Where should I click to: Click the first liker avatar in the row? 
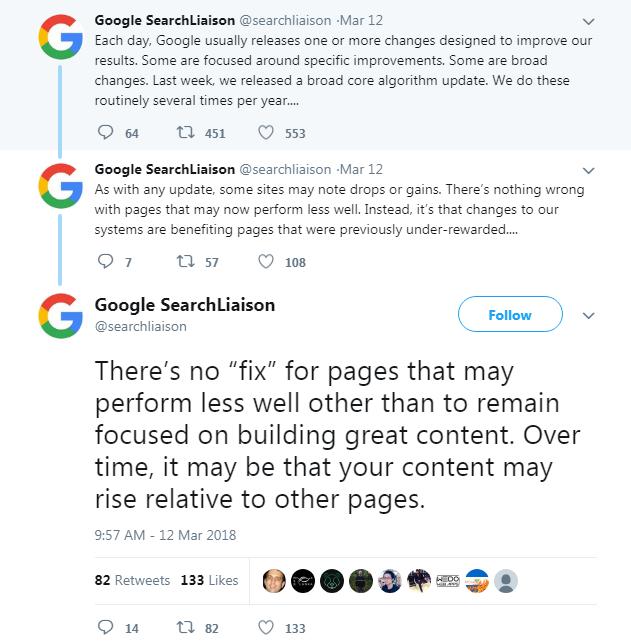pos(273,580)
